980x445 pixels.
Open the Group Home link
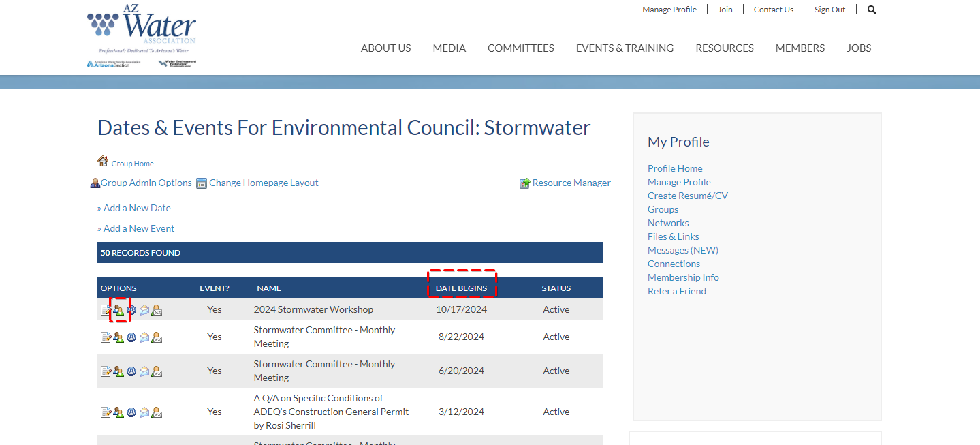pos(133,164)
